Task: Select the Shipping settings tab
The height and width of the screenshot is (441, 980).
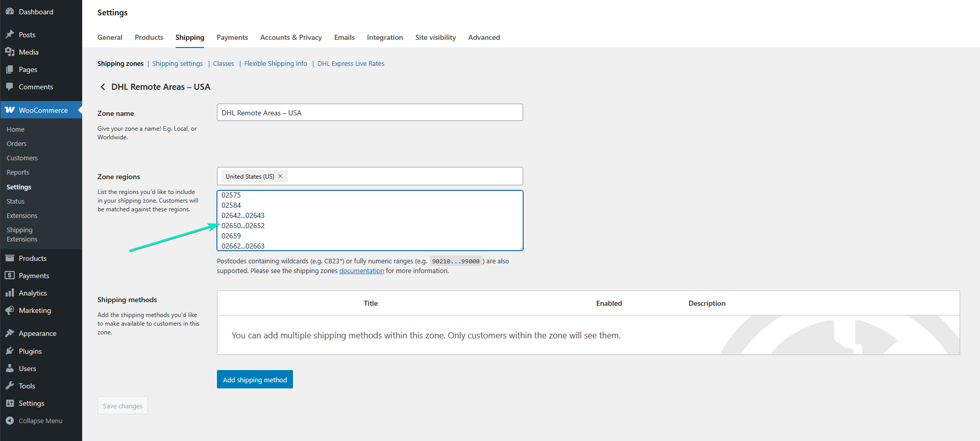Action: click(x=190, y=37)
